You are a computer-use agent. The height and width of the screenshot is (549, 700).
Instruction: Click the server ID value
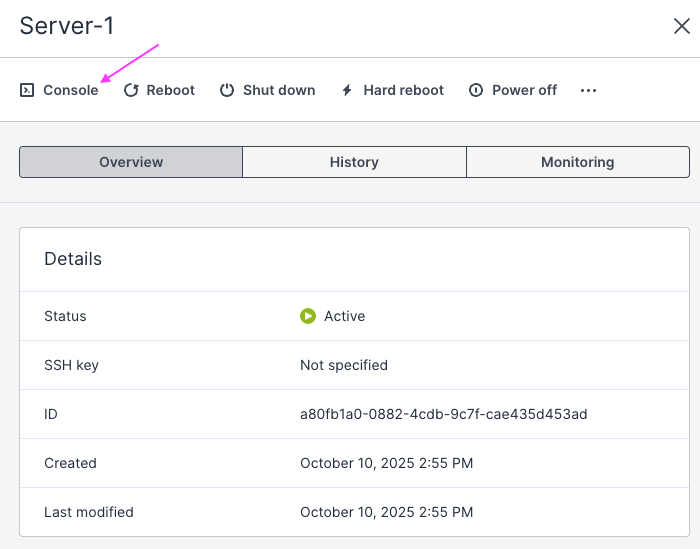(x=443, y=414)
